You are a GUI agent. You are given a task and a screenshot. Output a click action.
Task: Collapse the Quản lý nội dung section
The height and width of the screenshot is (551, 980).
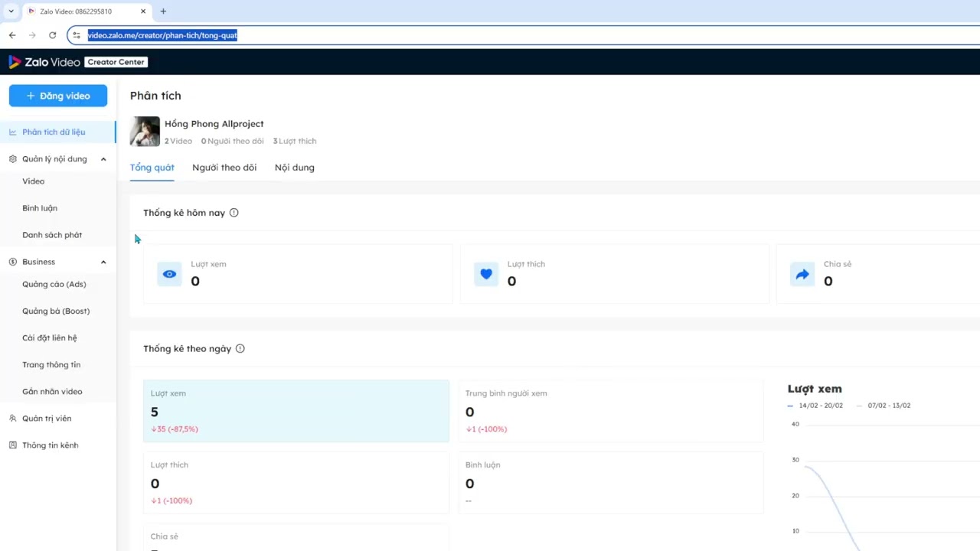(x=103, y=159)
